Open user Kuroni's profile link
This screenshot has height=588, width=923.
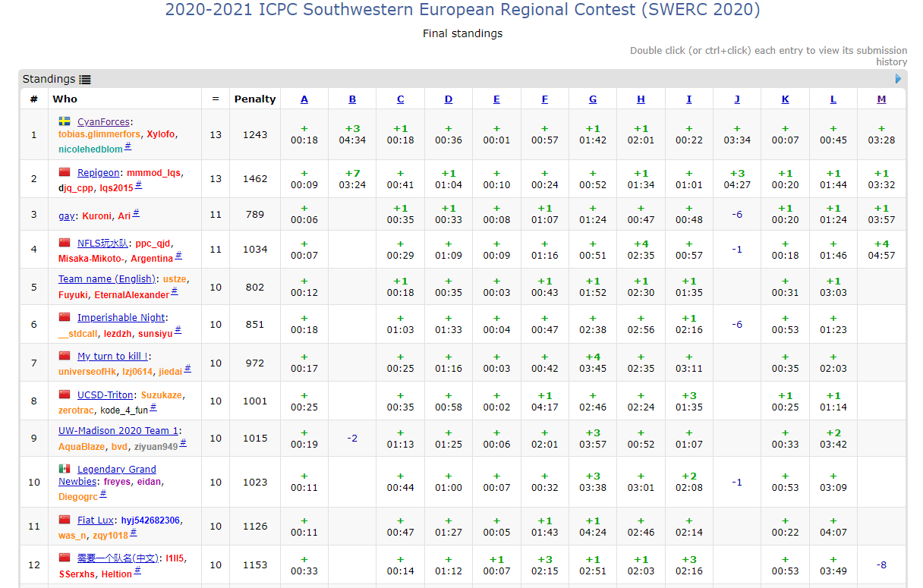[x=97, y=215]
